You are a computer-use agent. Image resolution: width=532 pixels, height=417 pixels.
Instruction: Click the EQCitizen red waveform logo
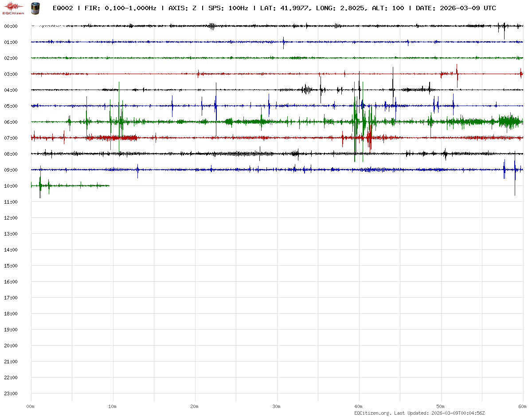coord(13,8)
